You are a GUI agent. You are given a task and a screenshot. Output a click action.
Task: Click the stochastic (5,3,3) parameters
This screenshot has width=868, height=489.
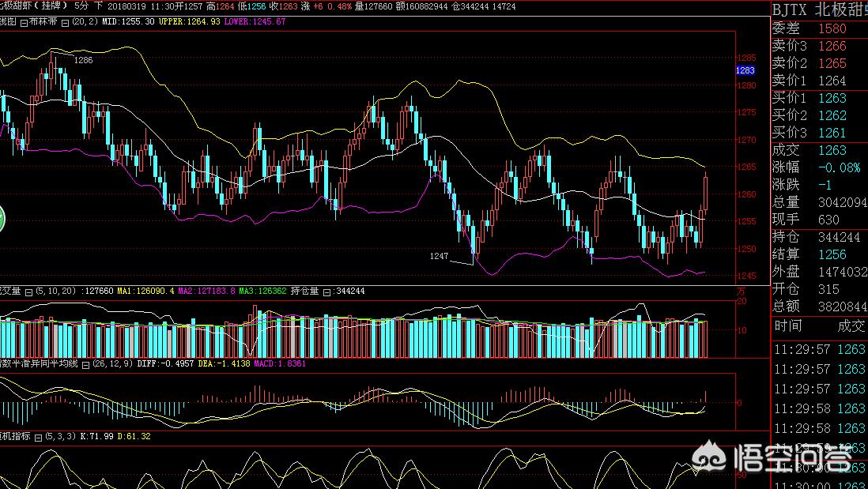click(60, 436)
